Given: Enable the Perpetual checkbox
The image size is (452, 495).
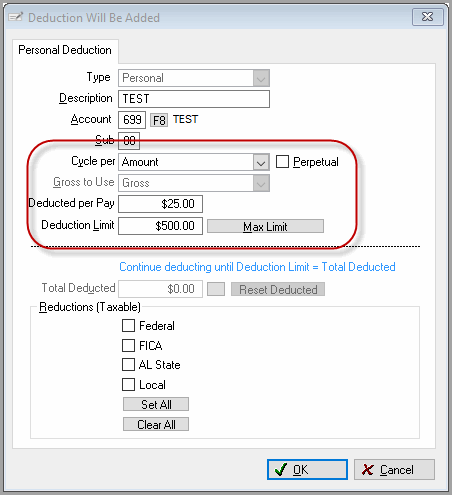Looking at the screenshot, I should 282,162.
